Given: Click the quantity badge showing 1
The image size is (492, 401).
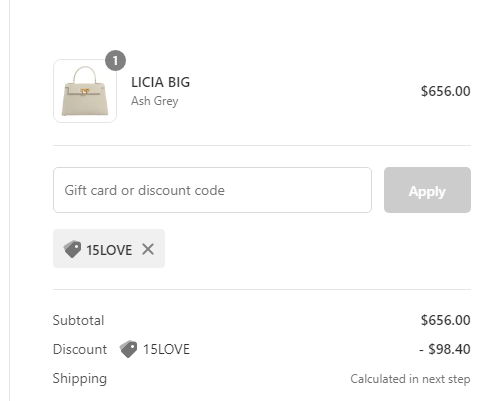Looking at the screenshot, I should point(115,60).
